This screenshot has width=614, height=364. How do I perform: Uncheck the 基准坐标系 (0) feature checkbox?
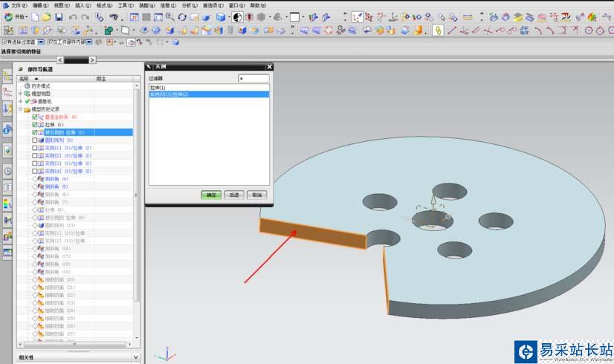pos(35,117)
